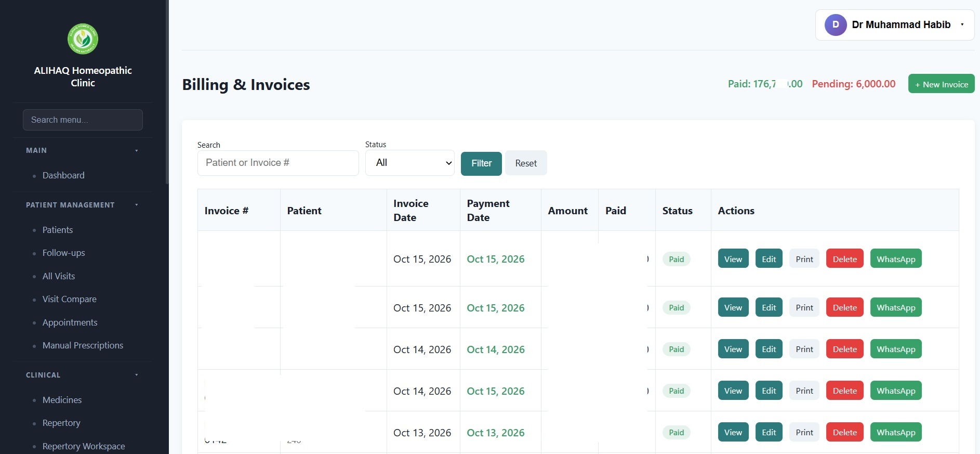Delete the Oct 13, 2026 invoice
The width and height of the screenshot is (980, 454).
(845, 432)
